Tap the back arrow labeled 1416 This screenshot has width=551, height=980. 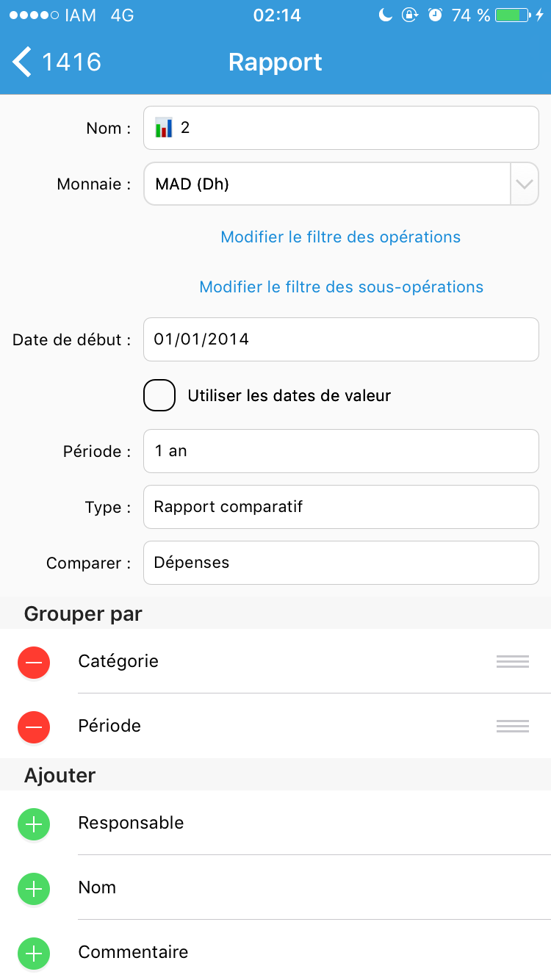57,62
